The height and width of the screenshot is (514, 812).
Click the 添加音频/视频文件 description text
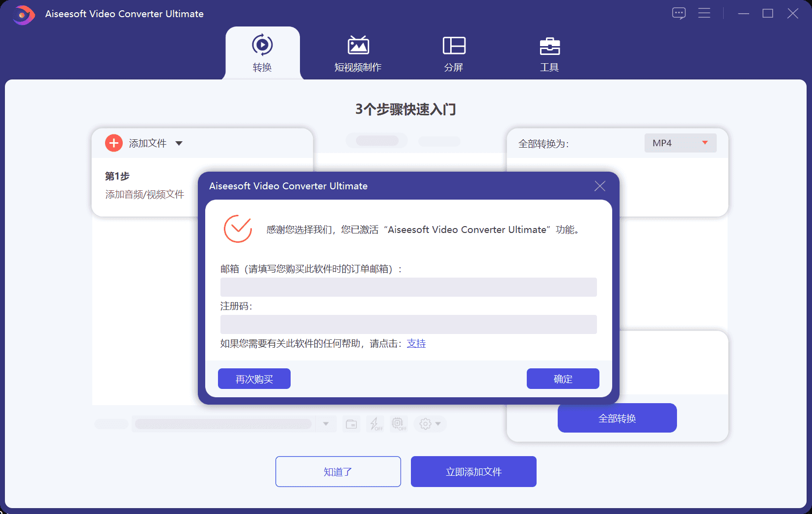[145, 194]
